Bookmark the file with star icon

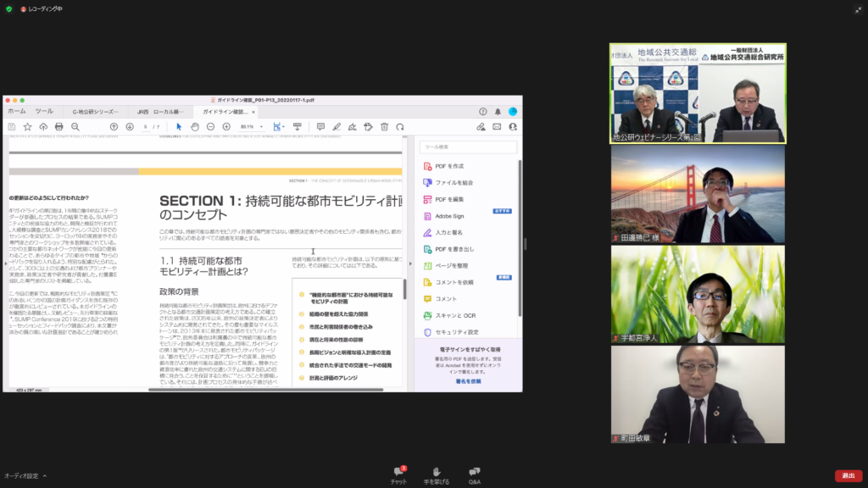[x=28, y=126]
